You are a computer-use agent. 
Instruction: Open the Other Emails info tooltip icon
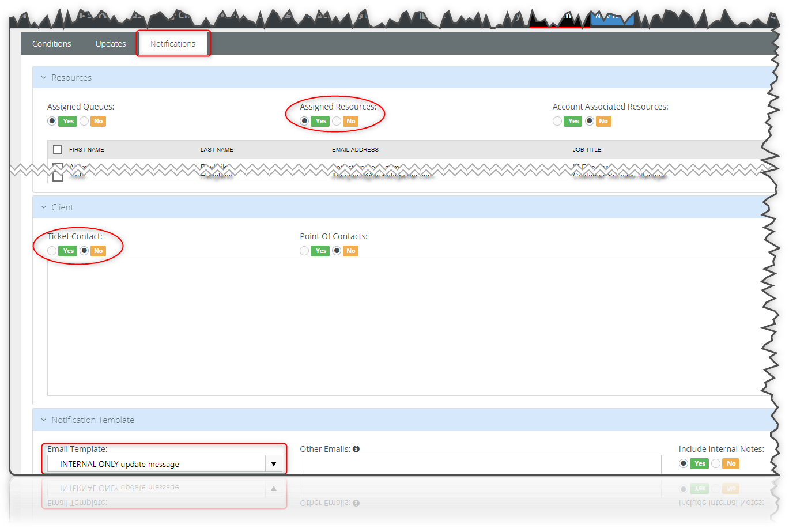tap(356, 449)
